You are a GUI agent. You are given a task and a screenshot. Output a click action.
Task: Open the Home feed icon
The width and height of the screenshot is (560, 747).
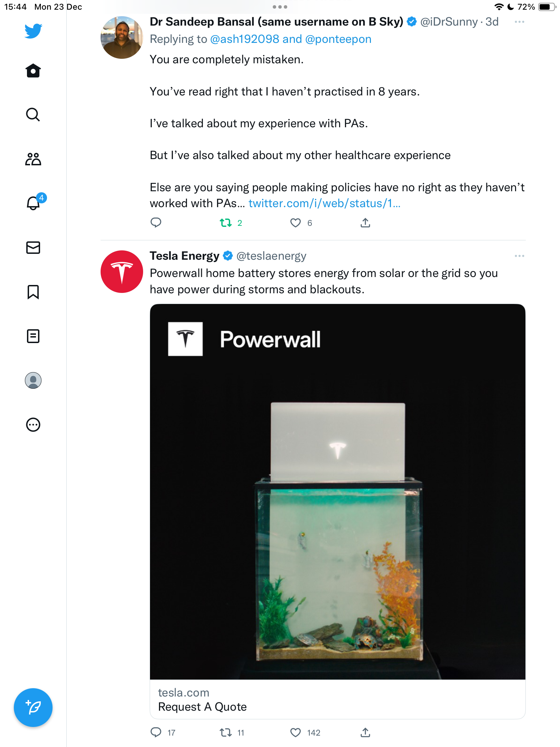[x=33, y=71]
